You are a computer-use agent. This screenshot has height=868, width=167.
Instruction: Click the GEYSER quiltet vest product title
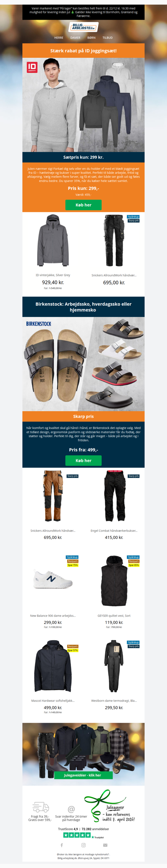pos(114,616)
